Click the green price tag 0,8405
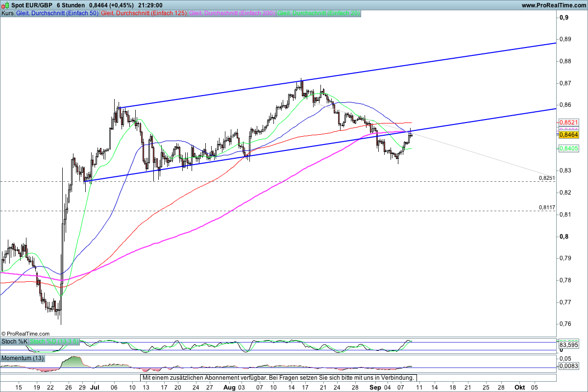The image size is (588, 392). coord(569,148)
